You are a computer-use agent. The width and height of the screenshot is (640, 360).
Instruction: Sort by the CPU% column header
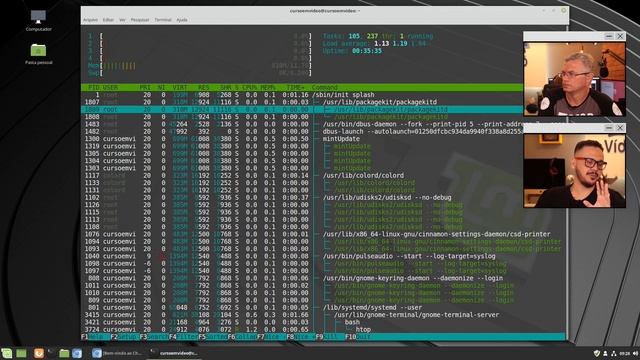click(249, 87)
